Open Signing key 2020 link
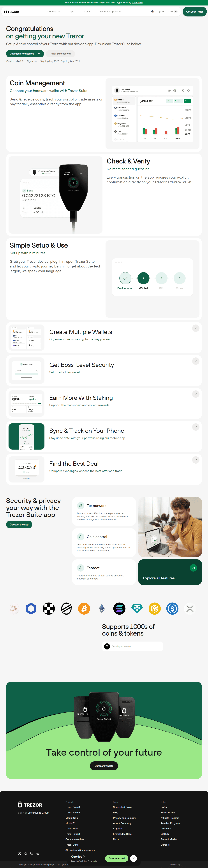 coord(49,61)
